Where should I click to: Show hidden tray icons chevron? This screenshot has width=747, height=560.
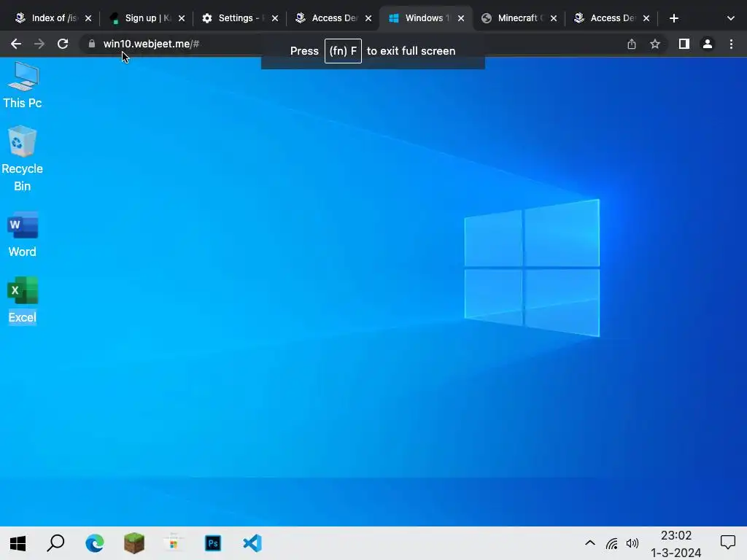[x=589, y=542]
